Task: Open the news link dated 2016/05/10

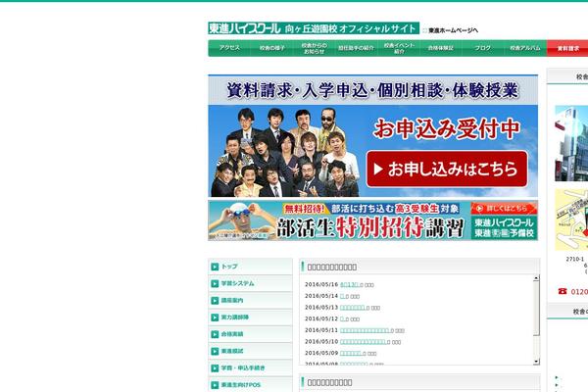Action: 363,341
